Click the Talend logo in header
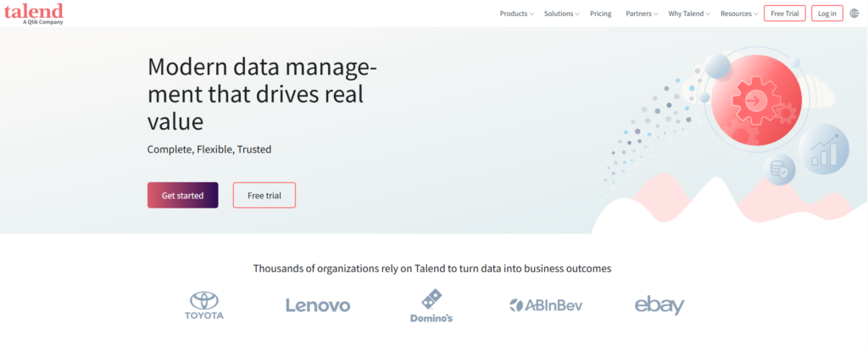This screenshot has width=868, height=346. point(33,13)
